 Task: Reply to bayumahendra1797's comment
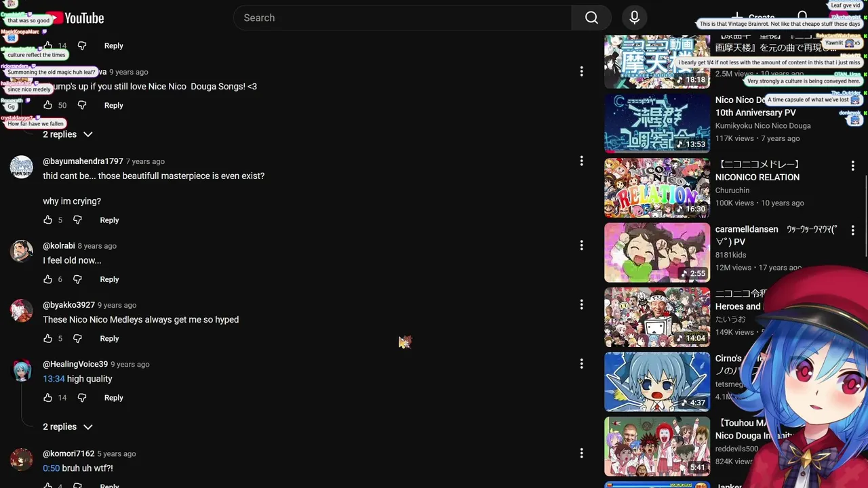click(109, 220)
